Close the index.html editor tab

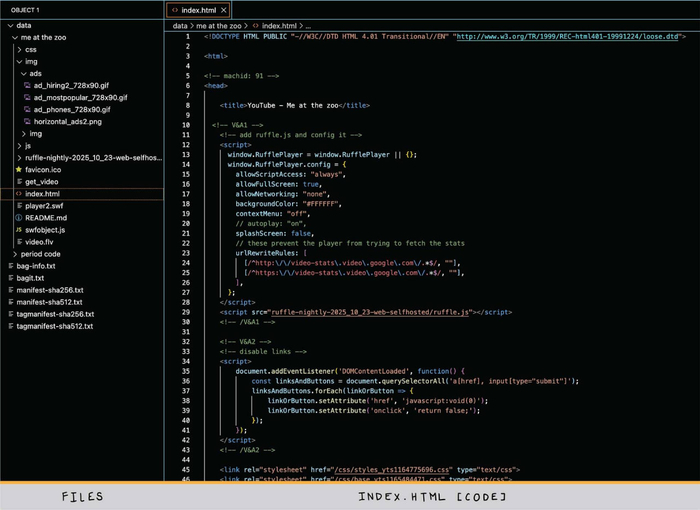(x=224, y=10)
